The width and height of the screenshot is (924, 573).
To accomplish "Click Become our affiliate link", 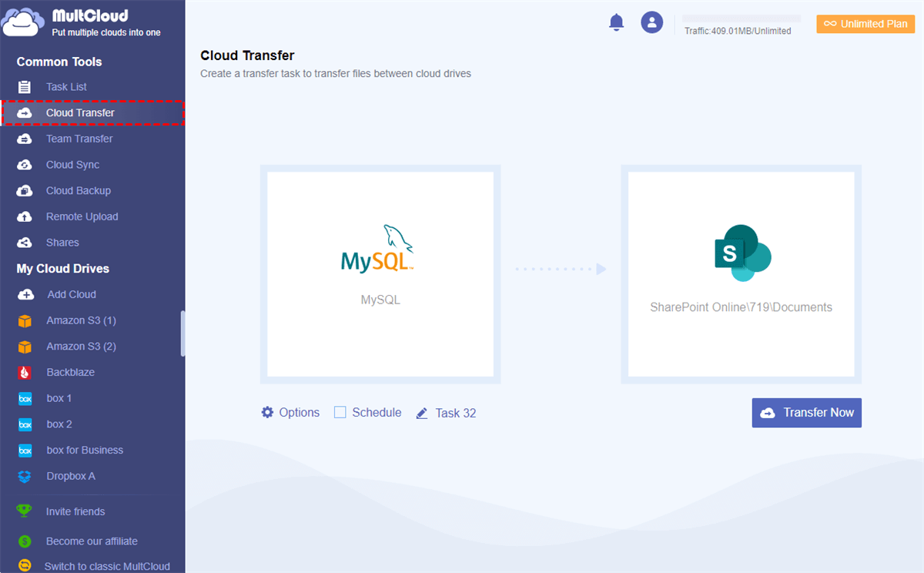I will point(92,541).
